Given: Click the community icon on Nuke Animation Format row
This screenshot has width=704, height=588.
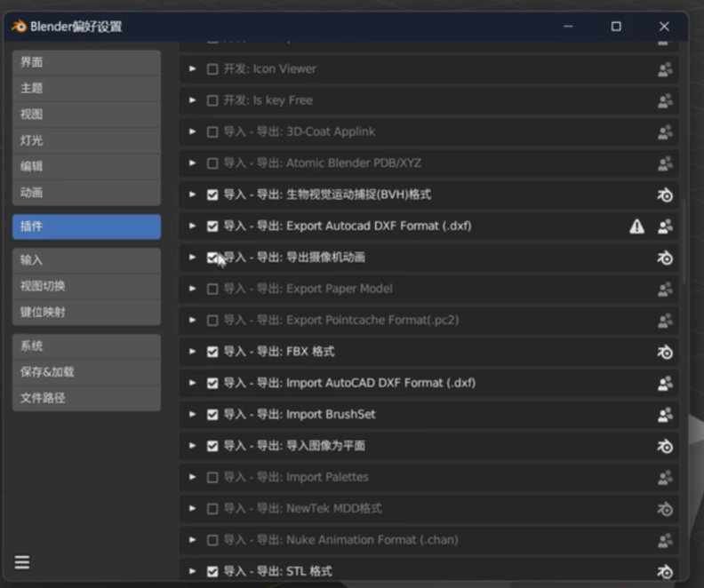Looking at the screenshot, I should (665, 540).
